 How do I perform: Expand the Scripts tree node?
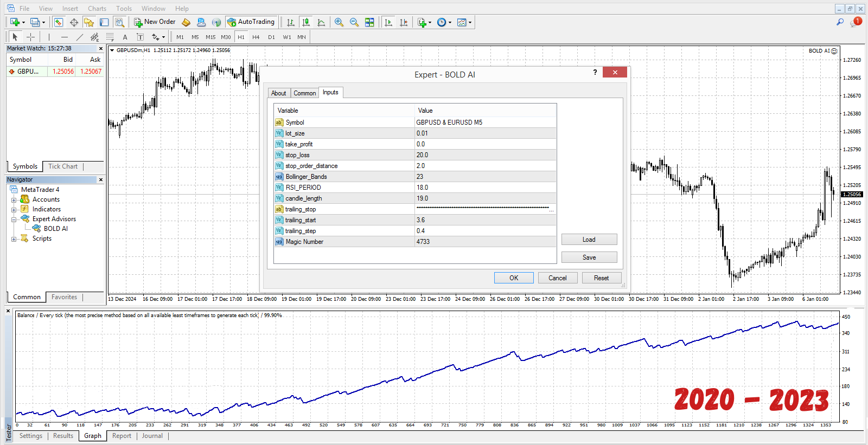coord(14,238)
